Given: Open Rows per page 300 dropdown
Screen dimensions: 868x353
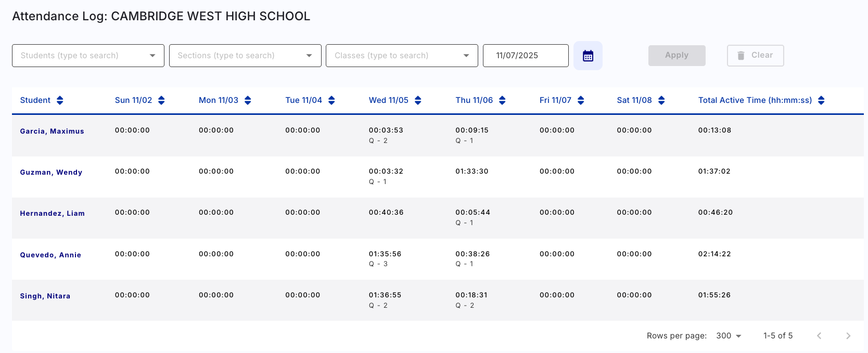Looking at the screenshot, I should 729,336.
